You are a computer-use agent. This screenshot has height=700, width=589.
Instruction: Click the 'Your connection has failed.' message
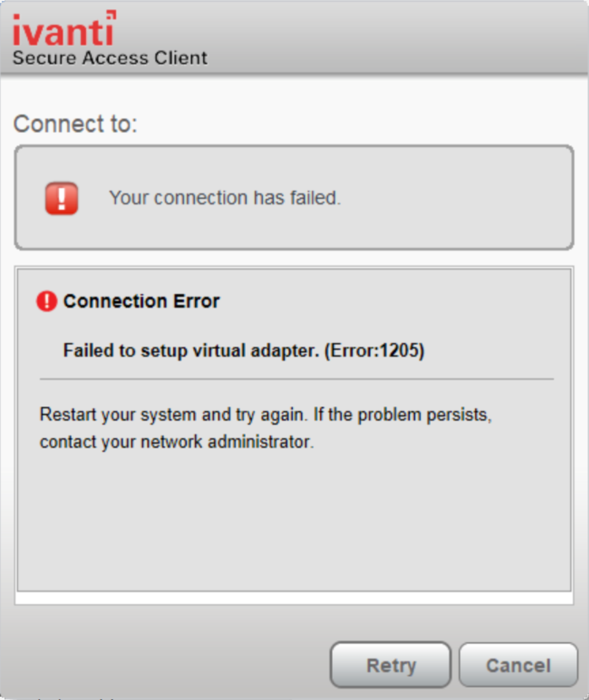(225, 198)
